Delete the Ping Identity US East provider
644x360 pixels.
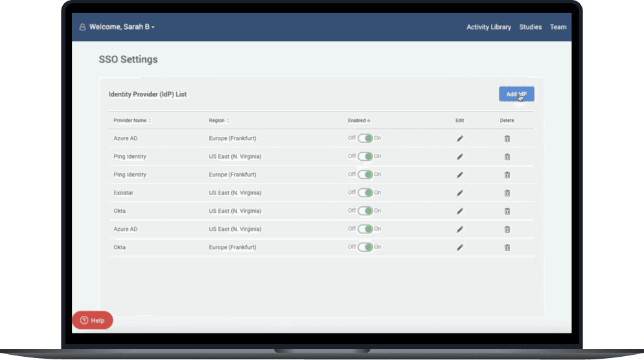pos(507,156)
